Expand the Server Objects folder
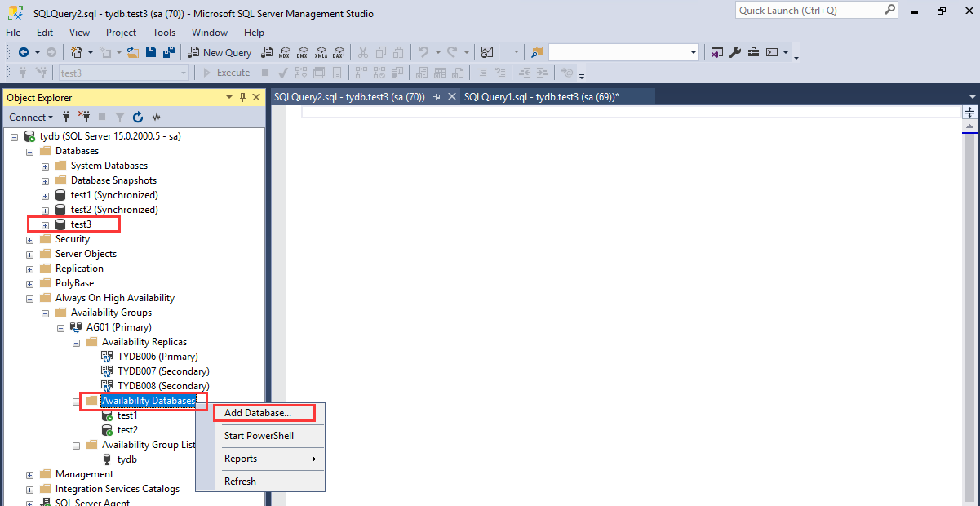Screen dimensions: 980x506 point(30,254)
